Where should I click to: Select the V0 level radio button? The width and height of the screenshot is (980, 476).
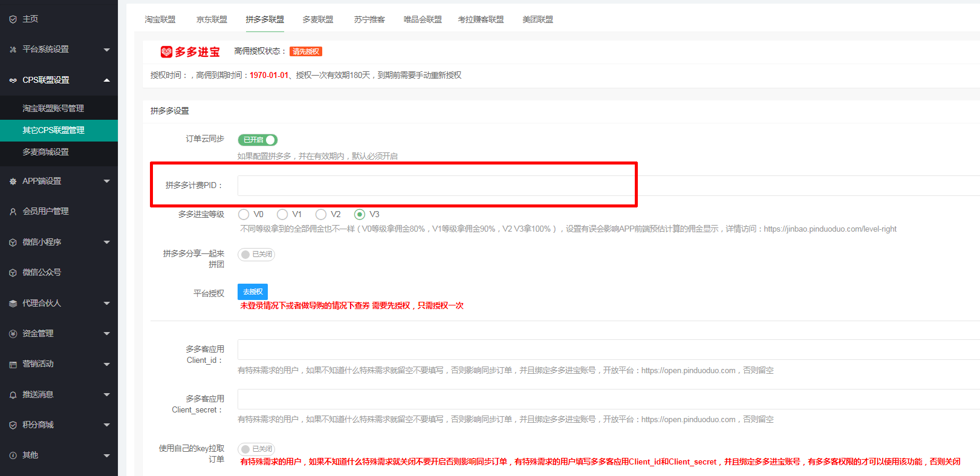coord(244,214)
